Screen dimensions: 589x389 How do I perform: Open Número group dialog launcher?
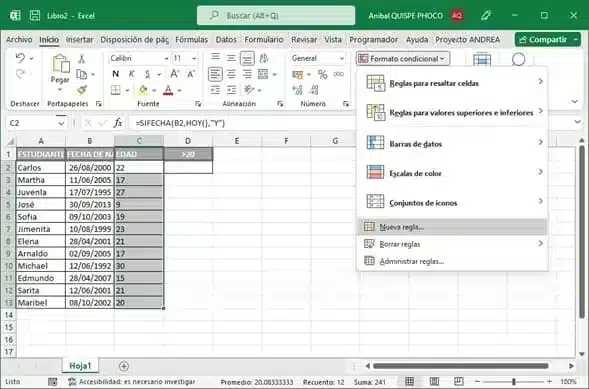click(x=346, y=104)
